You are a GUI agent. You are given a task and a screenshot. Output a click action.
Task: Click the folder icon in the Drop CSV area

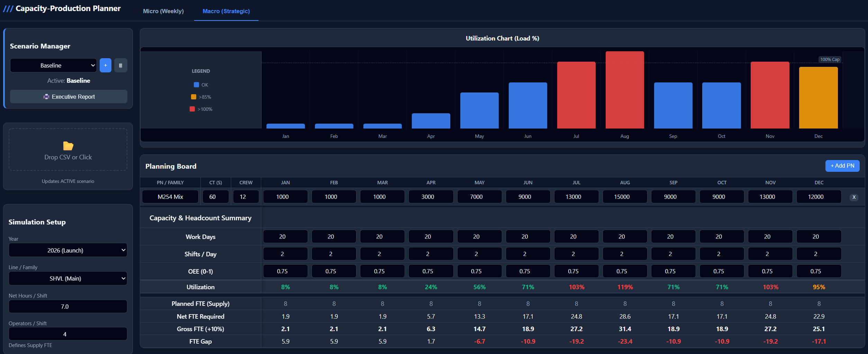(68, 146)
